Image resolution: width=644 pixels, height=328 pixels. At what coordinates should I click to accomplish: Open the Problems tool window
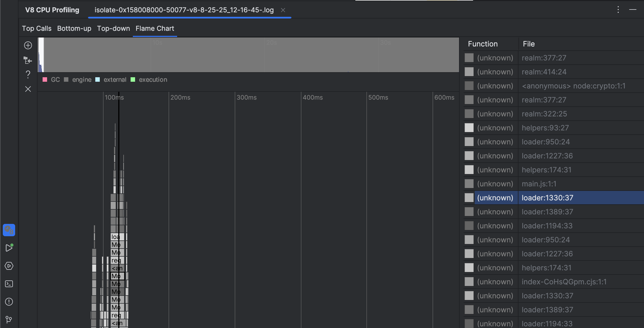[x=9, y=301]
